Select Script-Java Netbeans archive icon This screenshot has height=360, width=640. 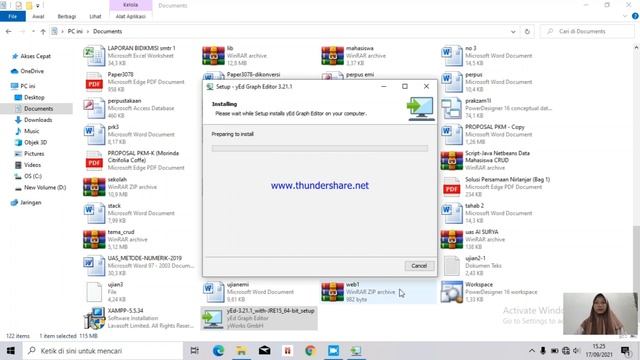coord(452,161)
